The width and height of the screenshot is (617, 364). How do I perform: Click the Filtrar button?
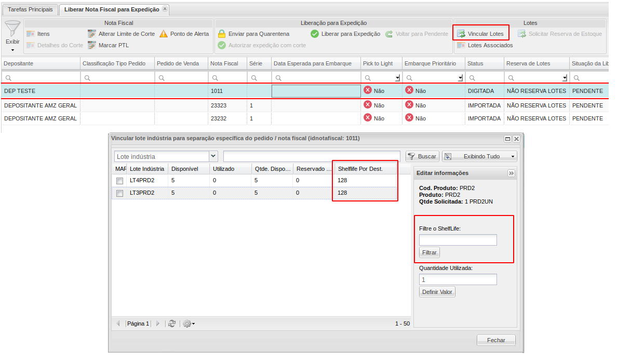(x=430, y=253)
